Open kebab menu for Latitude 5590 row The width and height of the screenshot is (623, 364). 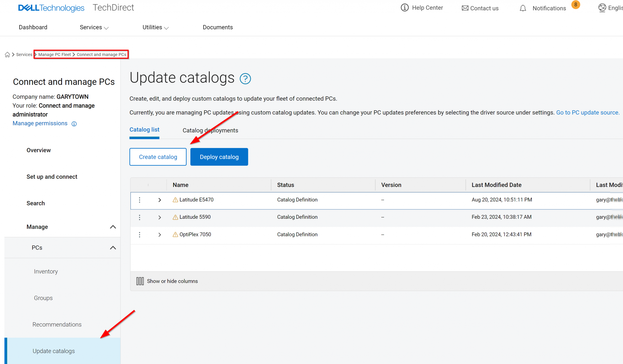coord(139,217)
